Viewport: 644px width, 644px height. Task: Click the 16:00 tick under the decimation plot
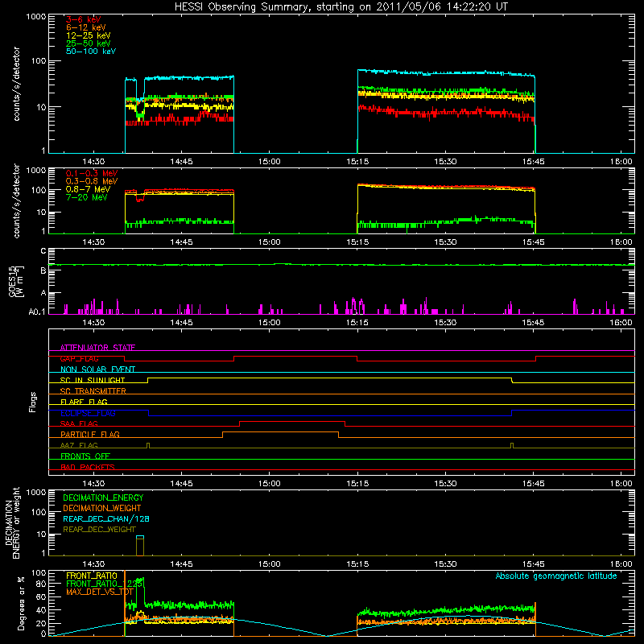pyautogui.click(x=621, y=564)
